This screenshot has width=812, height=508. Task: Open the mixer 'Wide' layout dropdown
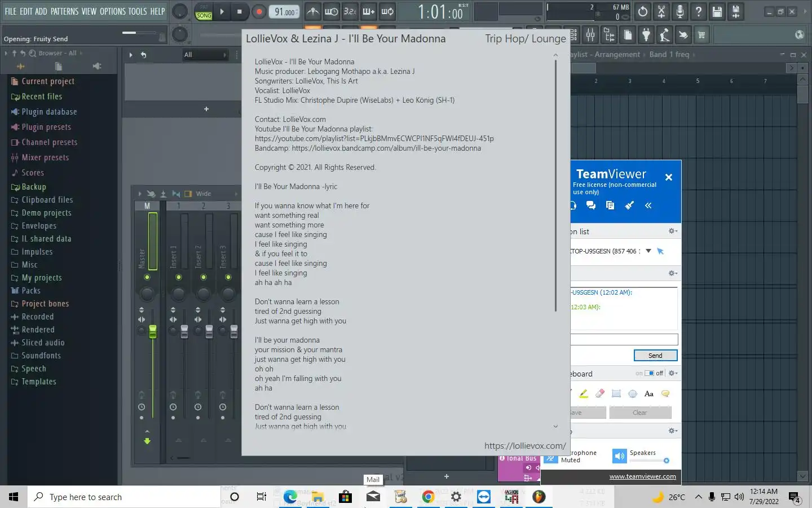[x=204, y=194]
